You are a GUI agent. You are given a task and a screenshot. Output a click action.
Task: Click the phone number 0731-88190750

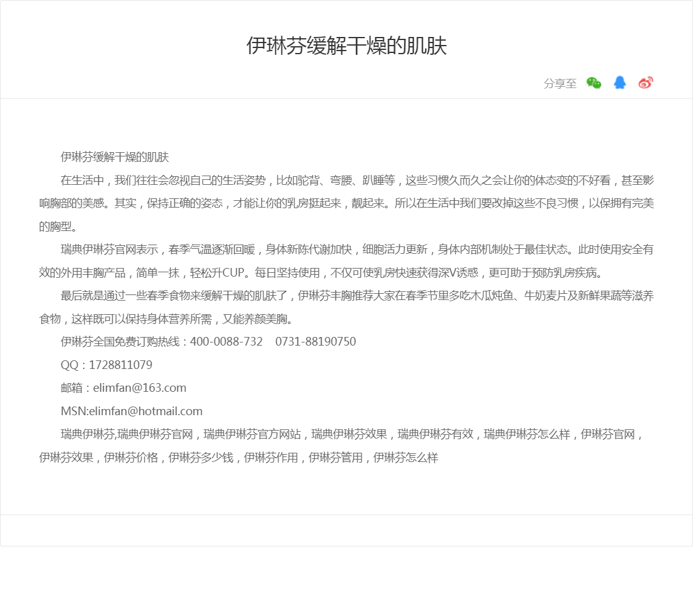[x=315, y=342]
